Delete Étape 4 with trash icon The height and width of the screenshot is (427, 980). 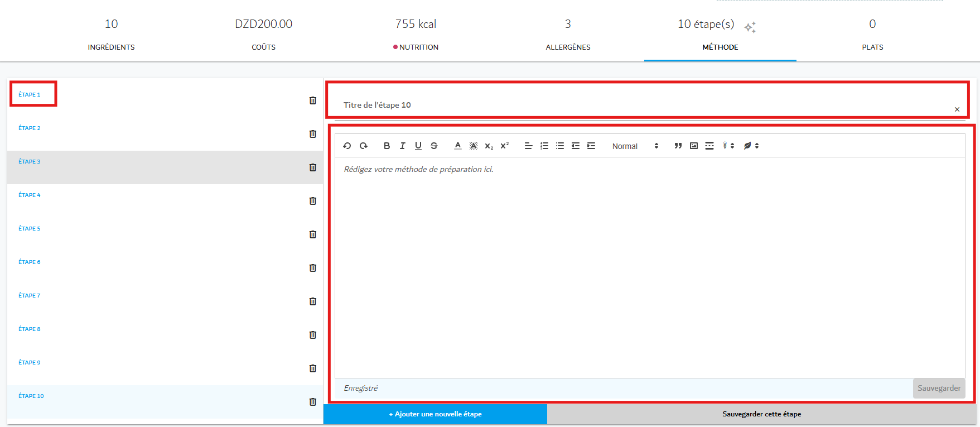click(x=313, y=201)
